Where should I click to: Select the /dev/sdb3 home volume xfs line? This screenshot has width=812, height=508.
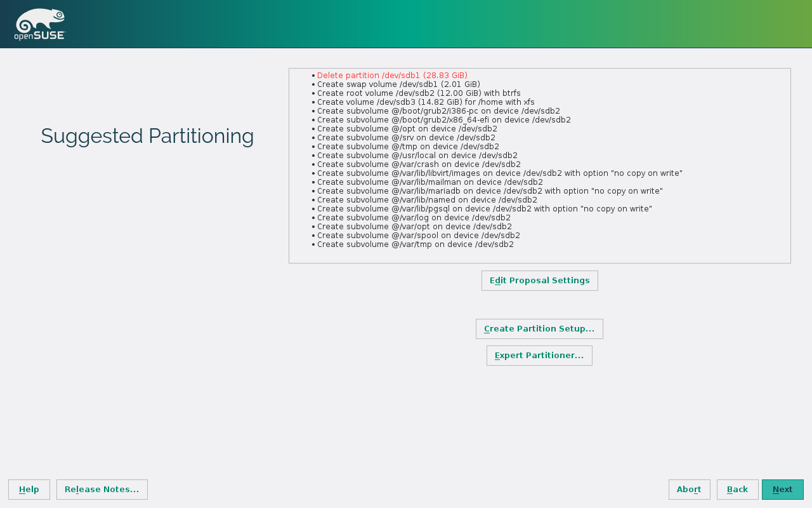[x=425, y=102]
